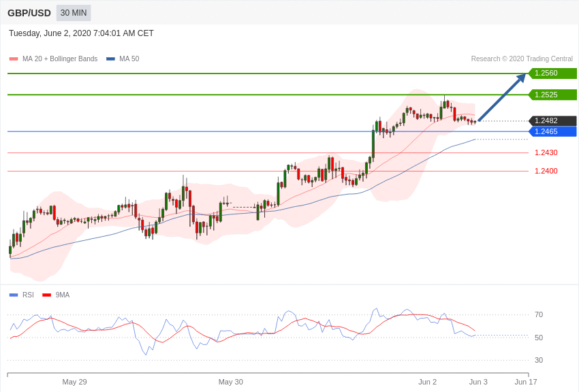Click the 1.2430 red support label
The image size is (579, 392).
coord(546,152)
